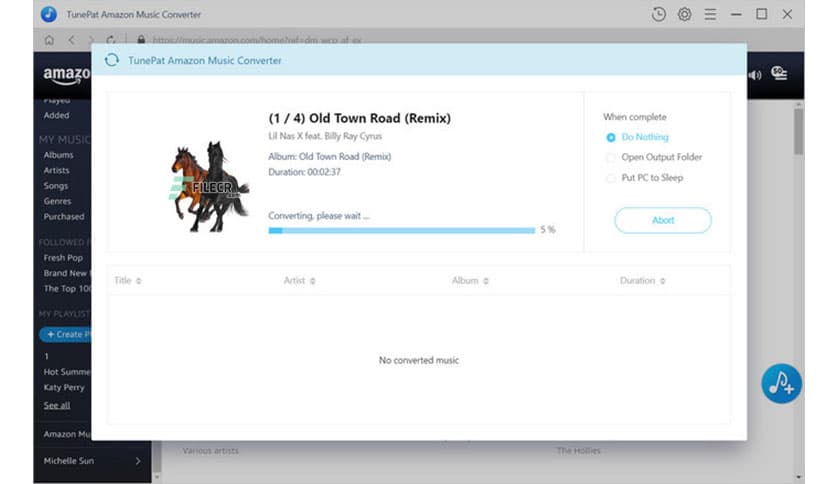836x484 pixels.
Task: Open the playlist named 1
Action: 46,356
